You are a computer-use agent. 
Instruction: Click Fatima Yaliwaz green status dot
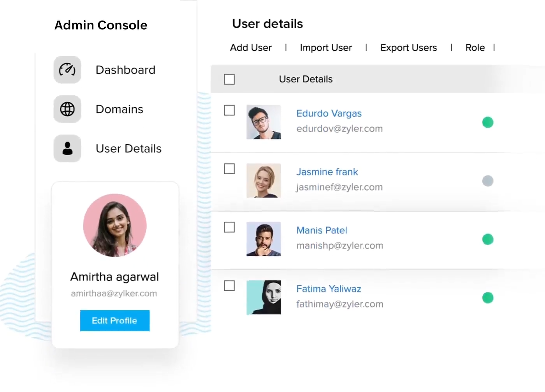point(487,298)
